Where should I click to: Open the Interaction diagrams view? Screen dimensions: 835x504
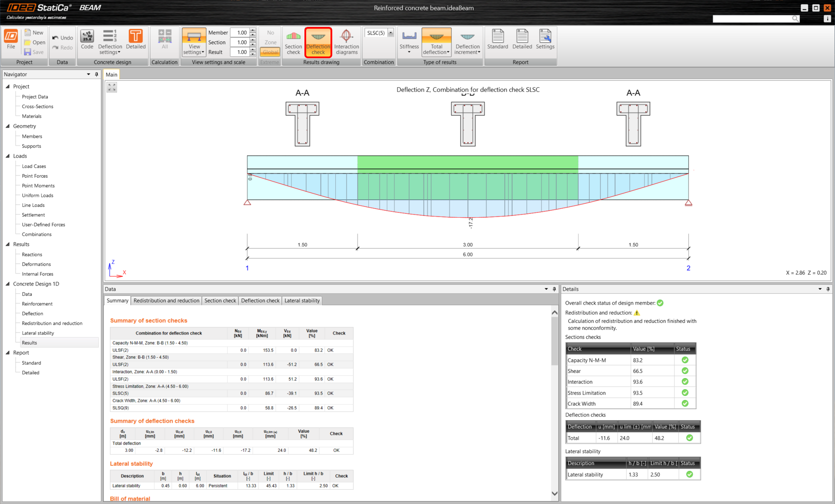347,42
